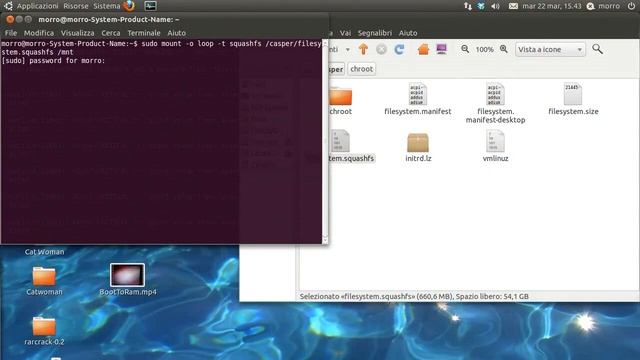Reset zoom at 100% label
Viewport: 640px width, 360px height.
[484, 49]
